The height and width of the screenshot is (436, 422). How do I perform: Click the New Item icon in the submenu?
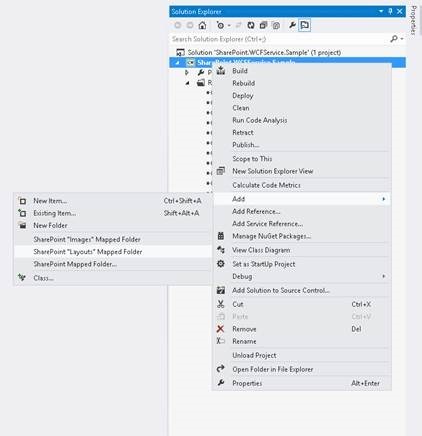(22, 201)
